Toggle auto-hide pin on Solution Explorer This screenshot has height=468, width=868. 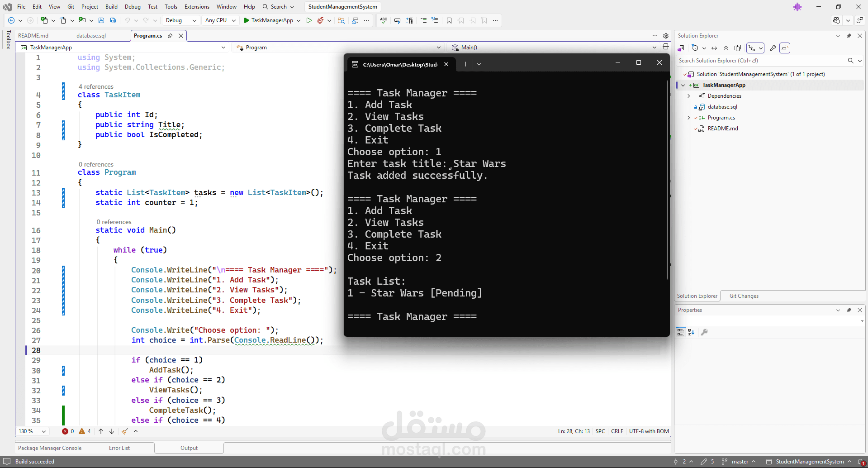(849, 36)
